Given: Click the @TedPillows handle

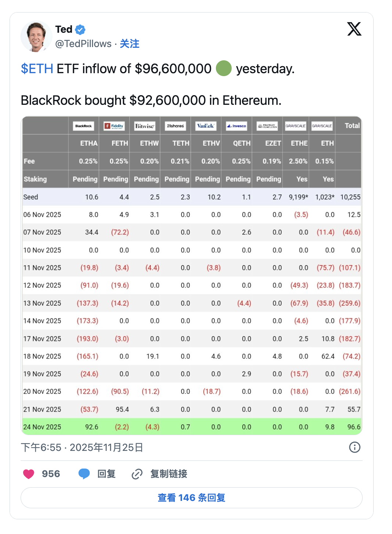Looking at the screenshot, I should point(83,44).
